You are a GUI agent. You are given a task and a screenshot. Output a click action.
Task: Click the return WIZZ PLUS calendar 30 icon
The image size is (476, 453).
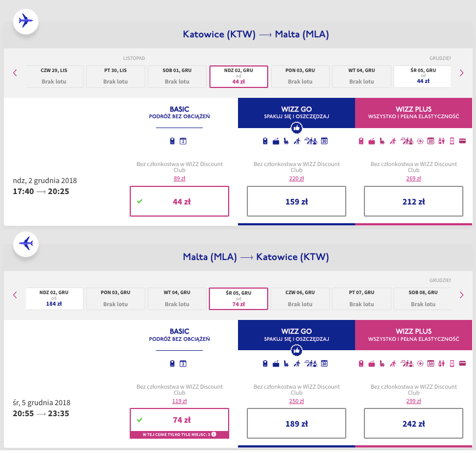coord(430,363)
